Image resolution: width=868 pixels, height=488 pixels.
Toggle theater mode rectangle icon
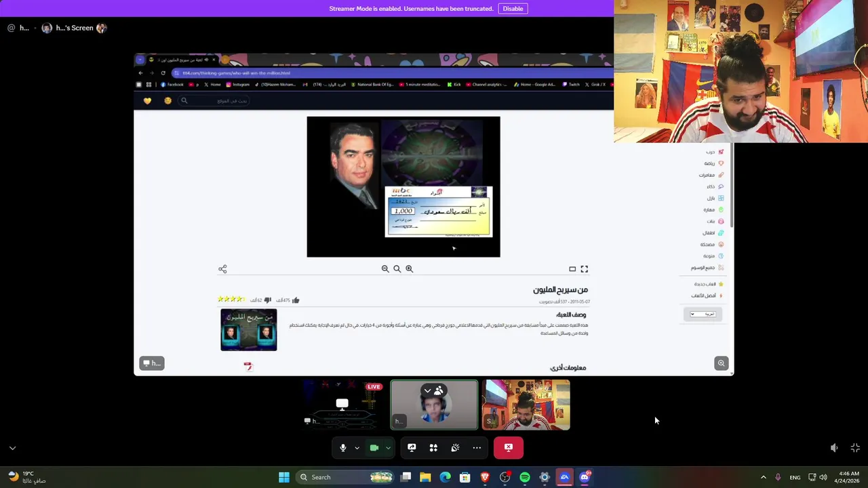pos(572,269)
